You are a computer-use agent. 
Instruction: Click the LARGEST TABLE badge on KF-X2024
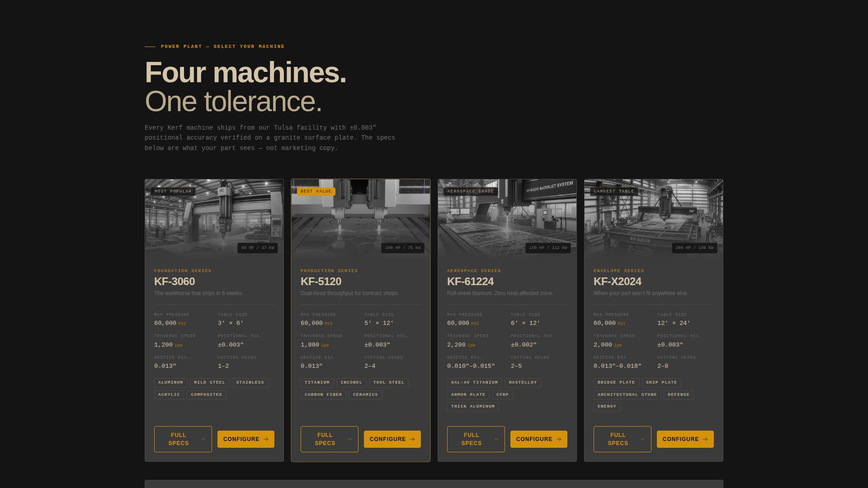pos(614,191)
